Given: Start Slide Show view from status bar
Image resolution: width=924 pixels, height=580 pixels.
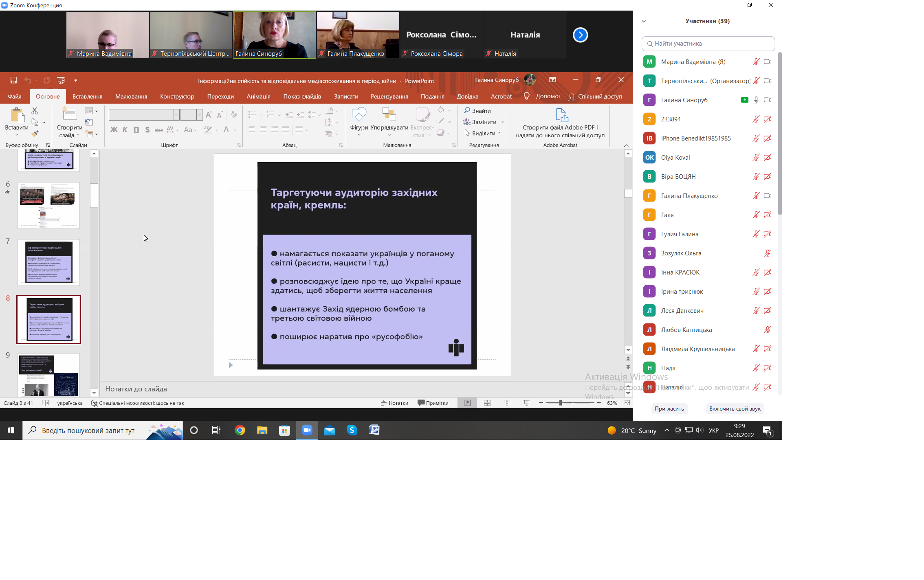Looking at the screenshot, I should pos(527,403).
